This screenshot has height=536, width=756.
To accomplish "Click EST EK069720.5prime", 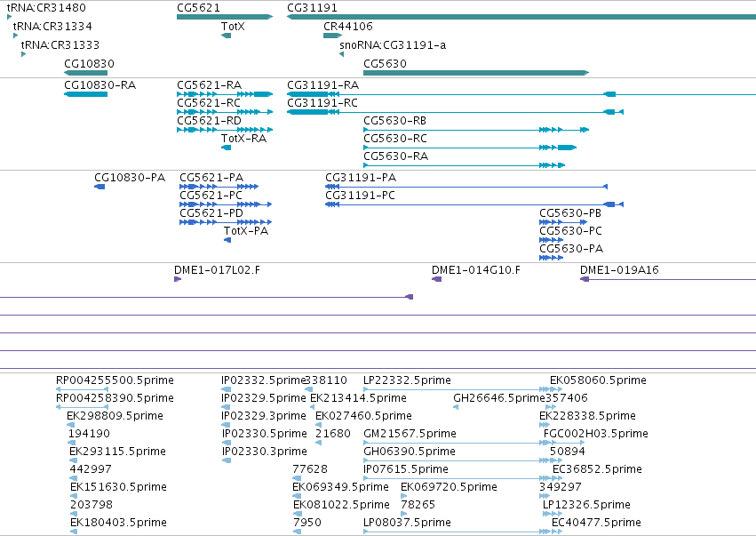I will click(403, 496).
